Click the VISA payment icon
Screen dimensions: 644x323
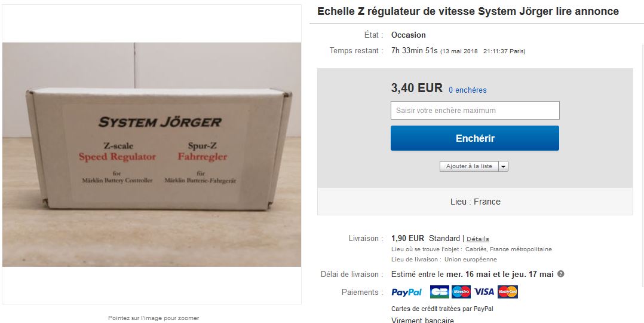(484, 292)
